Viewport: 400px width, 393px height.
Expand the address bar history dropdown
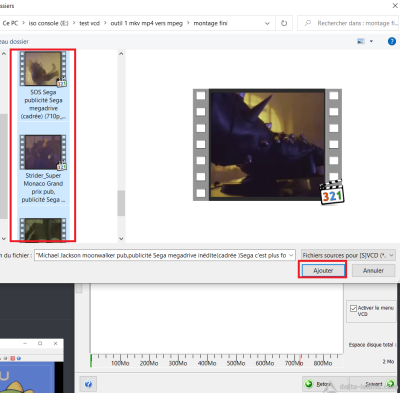click(x=267, y=23)
